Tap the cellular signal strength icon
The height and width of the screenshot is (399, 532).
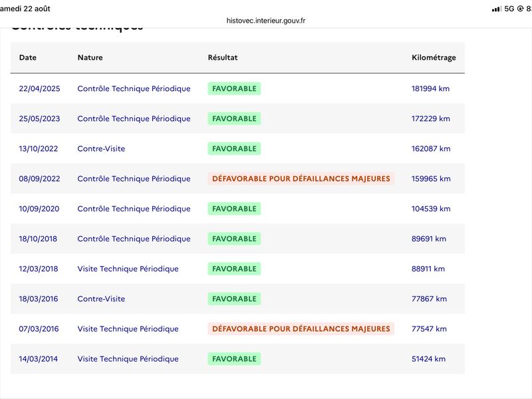pyautogui.click(x=496, y=9)
